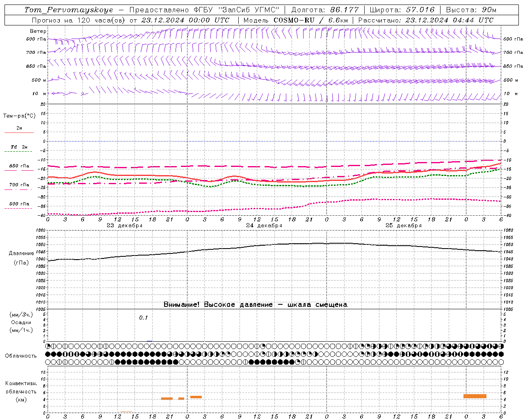Click '10 м' on wind panel left axis
The image size is (525, 420).
click(x=39, y=94)
